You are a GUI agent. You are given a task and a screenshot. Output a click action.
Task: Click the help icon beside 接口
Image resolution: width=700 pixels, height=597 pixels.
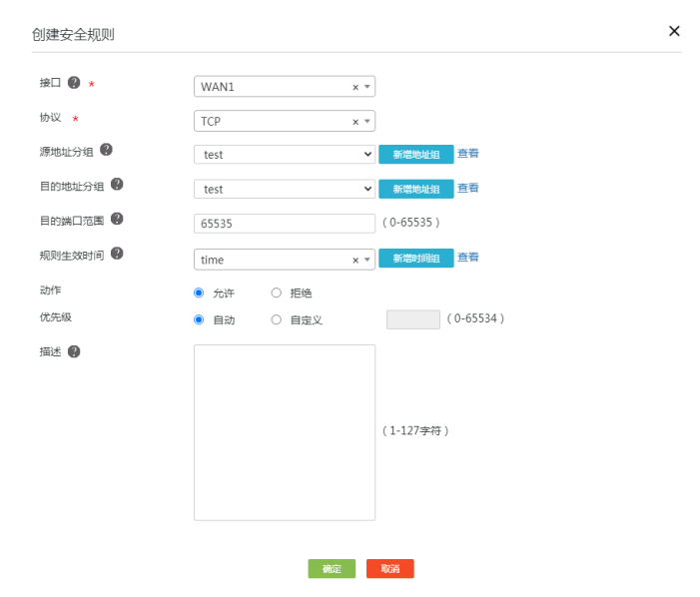(x=74, y=83)
